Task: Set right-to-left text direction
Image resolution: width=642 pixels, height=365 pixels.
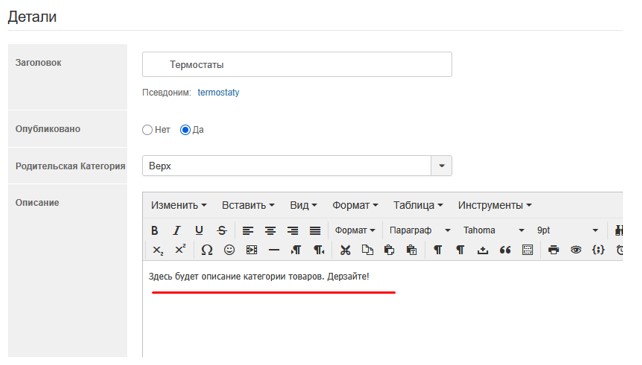Action: click(319, 250)
